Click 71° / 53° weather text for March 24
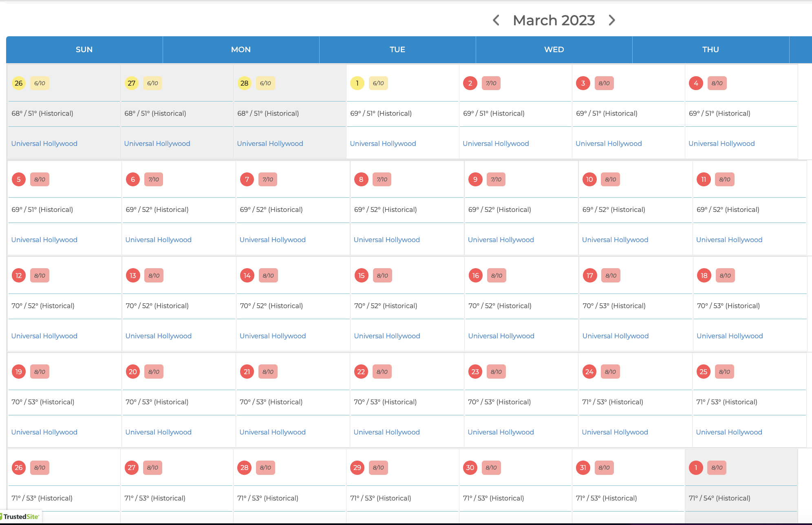The width and height of the screenshot is (812, 525). (613, 402)
